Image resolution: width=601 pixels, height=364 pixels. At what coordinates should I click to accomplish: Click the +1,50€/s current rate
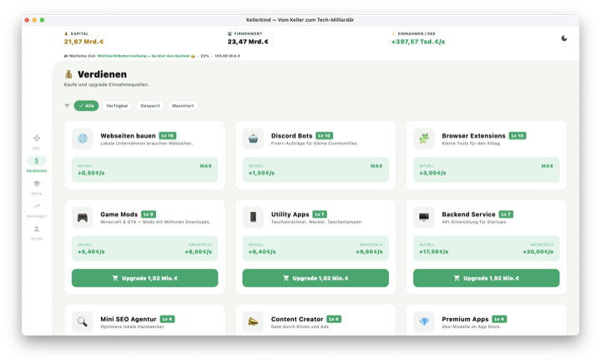pyautogui.click(x=261, y=173)
